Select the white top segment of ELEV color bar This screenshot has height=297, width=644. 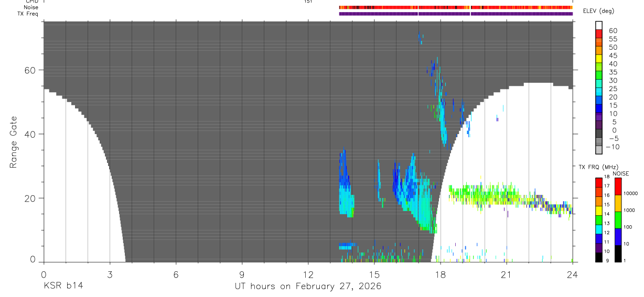click(x=599, y=26)
